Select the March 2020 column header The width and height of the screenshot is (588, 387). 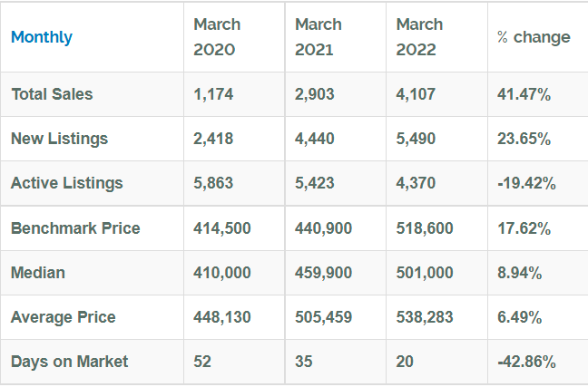[217, 37]
